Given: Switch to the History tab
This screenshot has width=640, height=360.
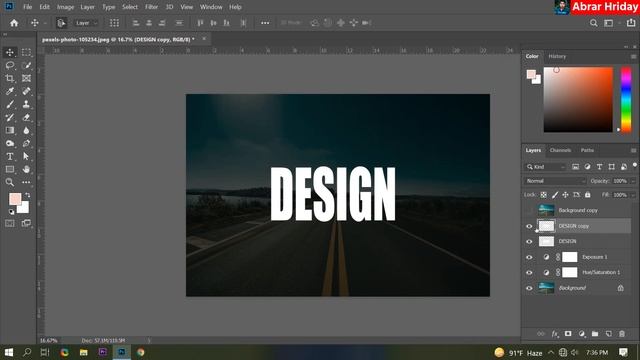Looking at the screenshot, I should (557, 56).
